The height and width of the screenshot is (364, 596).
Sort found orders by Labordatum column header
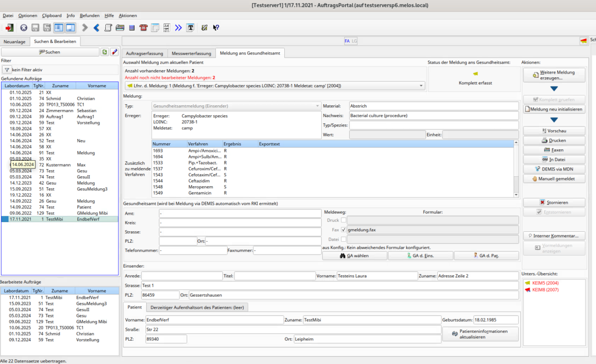pos(17,85)
